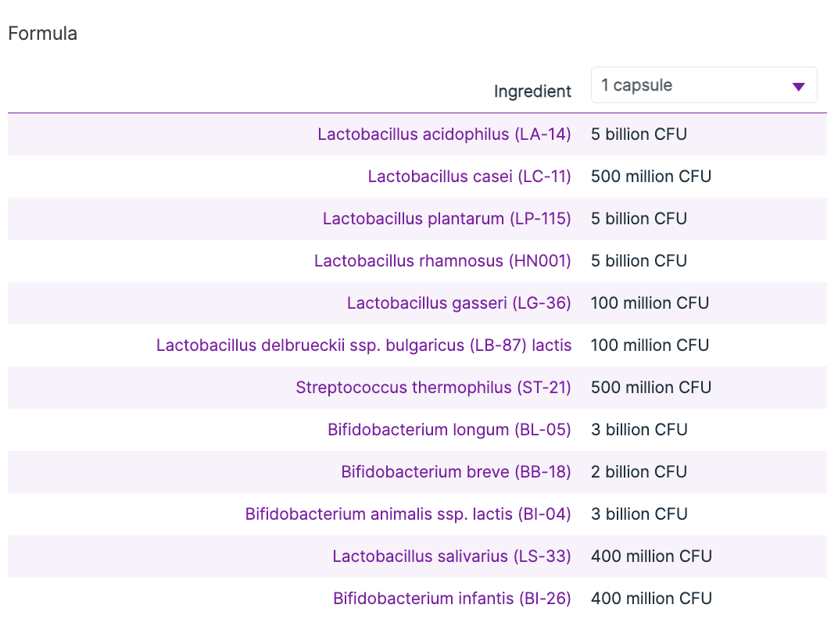This screenshot has width=838, height=644.
Task: Click the Formula section heading
Action: pyautogui.click(x=42, y=34)
